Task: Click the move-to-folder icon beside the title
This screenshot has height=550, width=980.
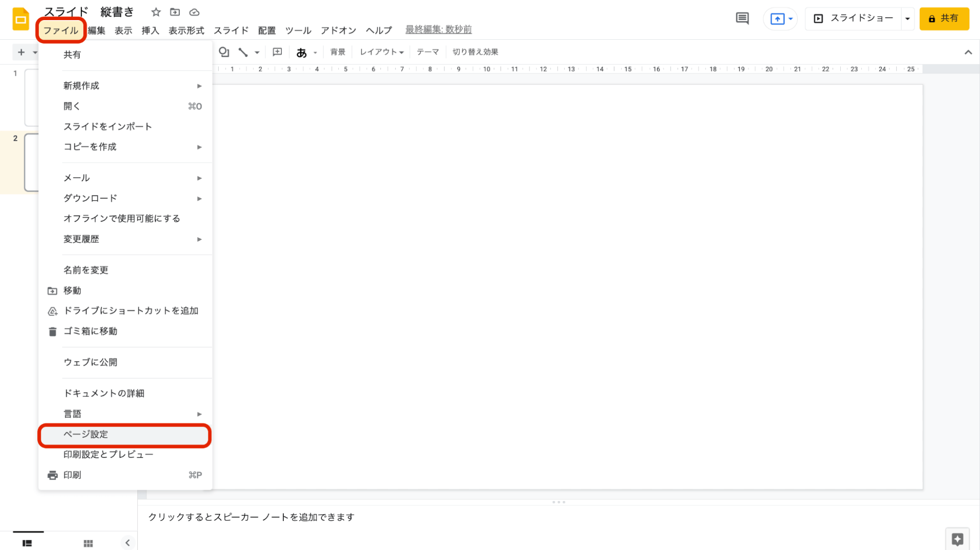Action: 175,12
